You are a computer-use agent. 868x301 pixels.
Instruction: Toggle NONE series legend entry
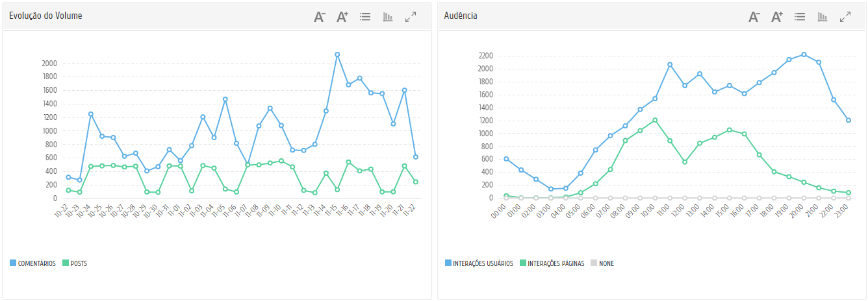606,263
